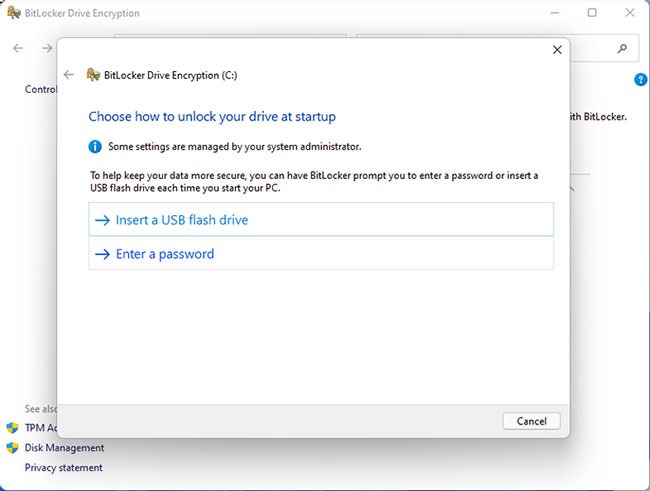Click the 'Choose how to unlock your drive' heading
The image size is (650, 491).
pyautogui.click(x=212, y=117)
